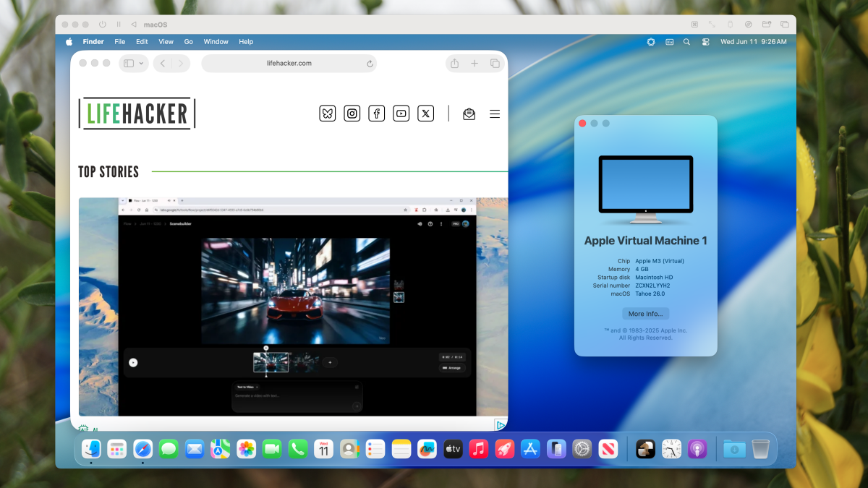Open the top story thumbnail image
Image resolution: width=868 pixels, height=488 pixels.
click(293, 307)
